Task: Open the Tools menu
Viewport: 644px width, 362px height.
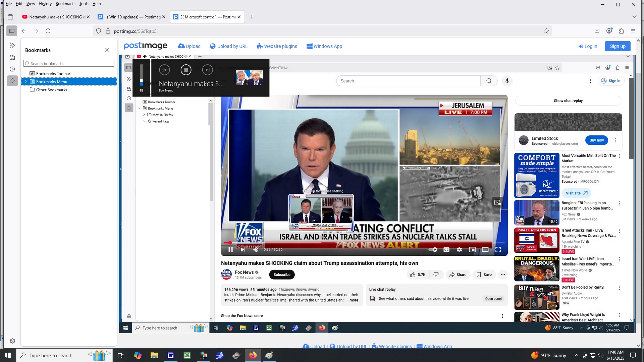Action: point(84,4)
